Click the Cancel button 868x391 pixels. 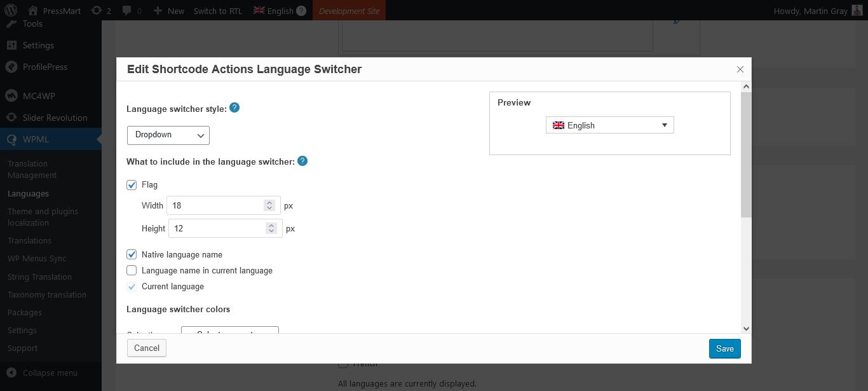click(147, 348)
